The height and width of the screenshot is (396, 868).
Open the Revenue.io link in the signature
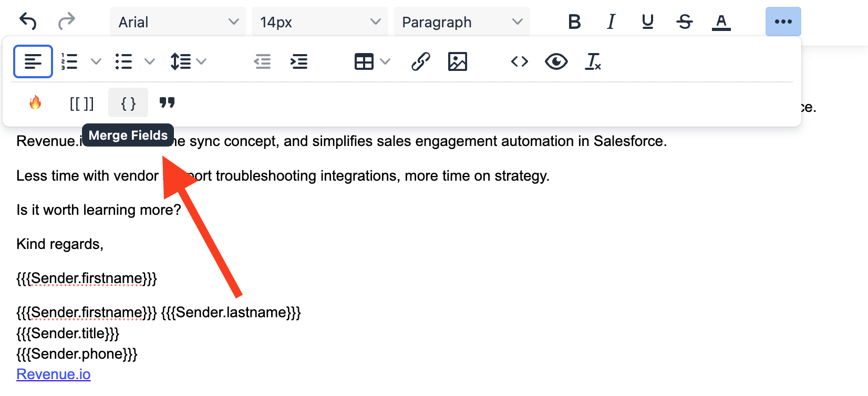53,374
